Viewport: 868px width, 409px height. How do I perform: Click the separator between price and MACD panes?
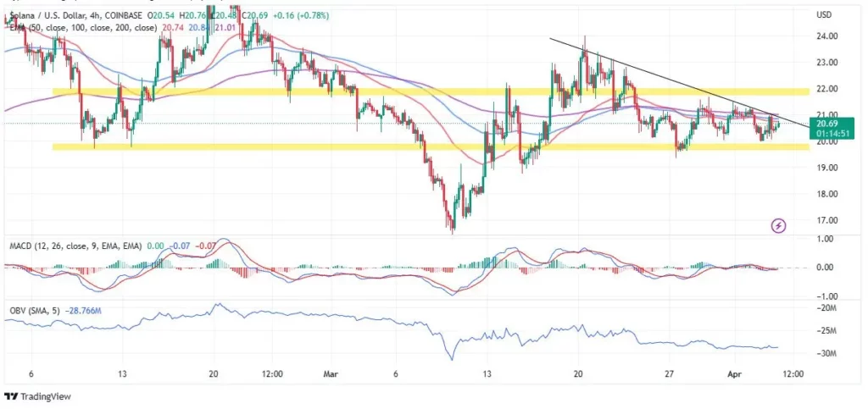407,237
